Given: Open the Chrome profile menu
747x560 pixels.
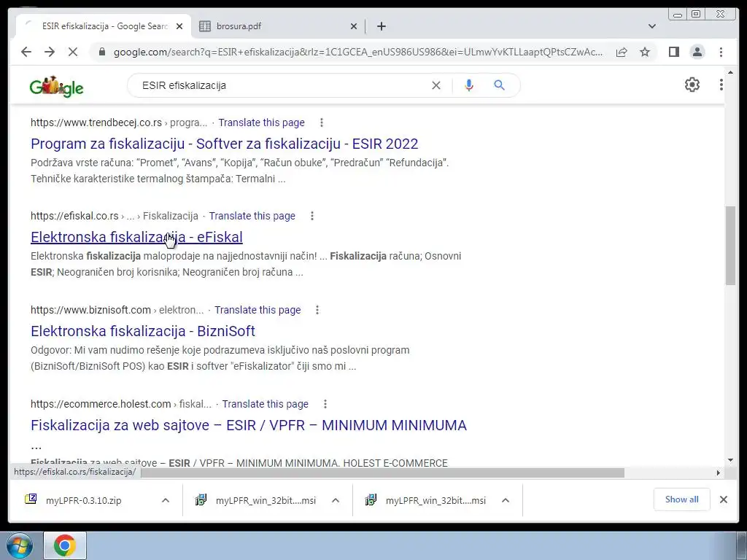Looking at the screenshot, I should click(697, 52).
